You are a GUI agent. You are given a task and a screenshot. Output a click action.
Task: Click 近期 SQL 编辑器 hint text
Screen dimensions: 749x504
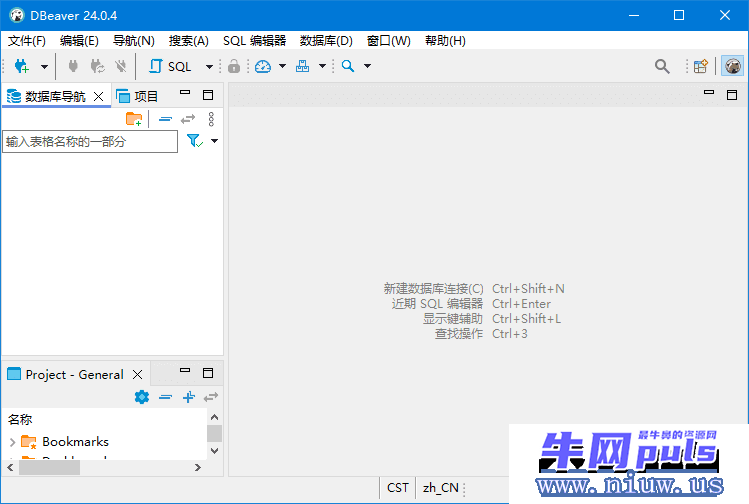tap(437, 304)
